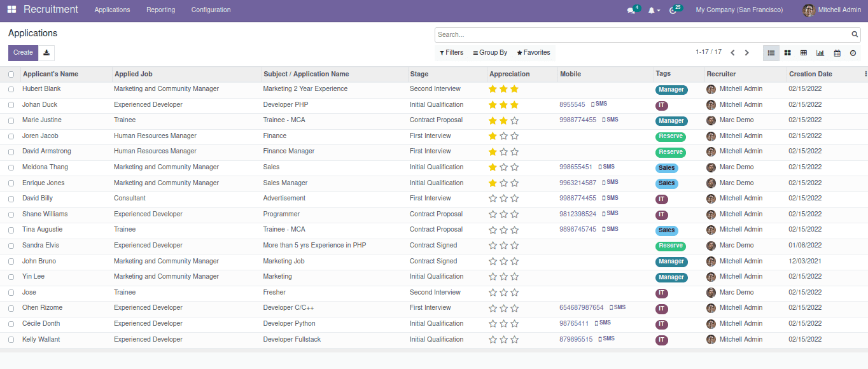Screen dimensions: 868x369
Task: Open the Group By dropdown
Action: (x=490, y=53)
